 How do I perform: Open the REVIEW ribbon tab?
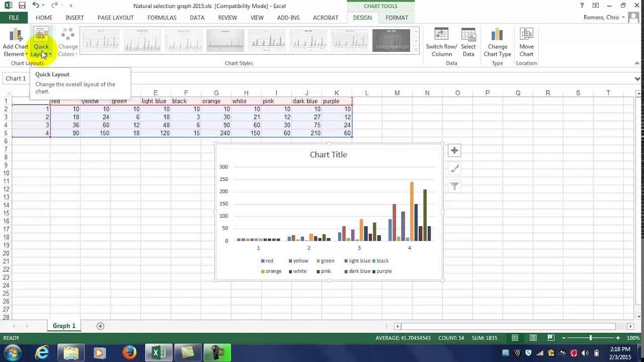(x=227, y=18)
